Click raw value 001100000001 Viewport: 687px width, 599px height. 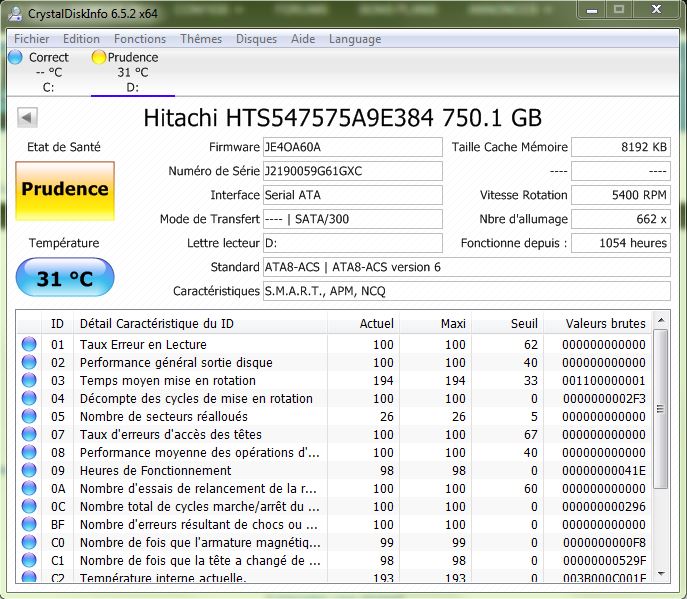point(604,380)
